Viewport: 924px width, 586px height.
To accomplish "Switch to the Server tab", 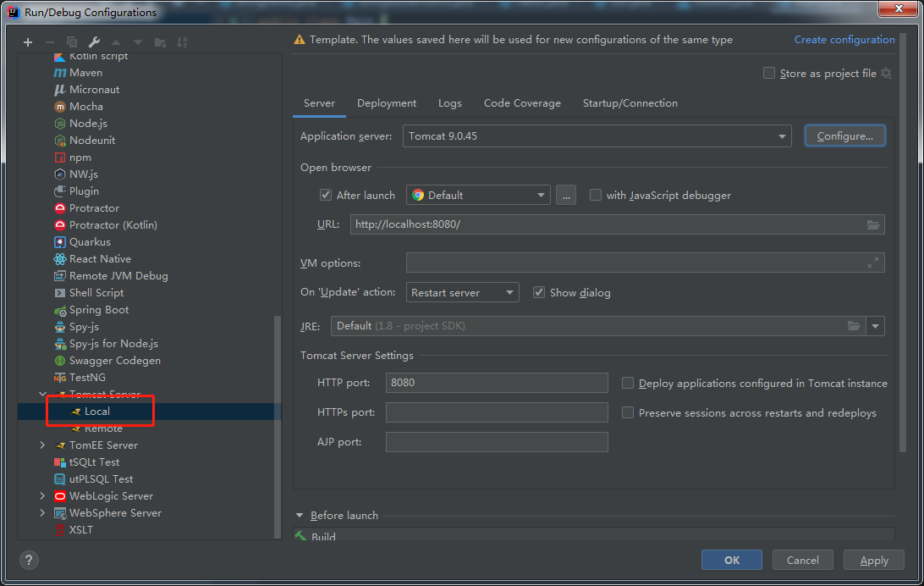I will tap(319, 103).
